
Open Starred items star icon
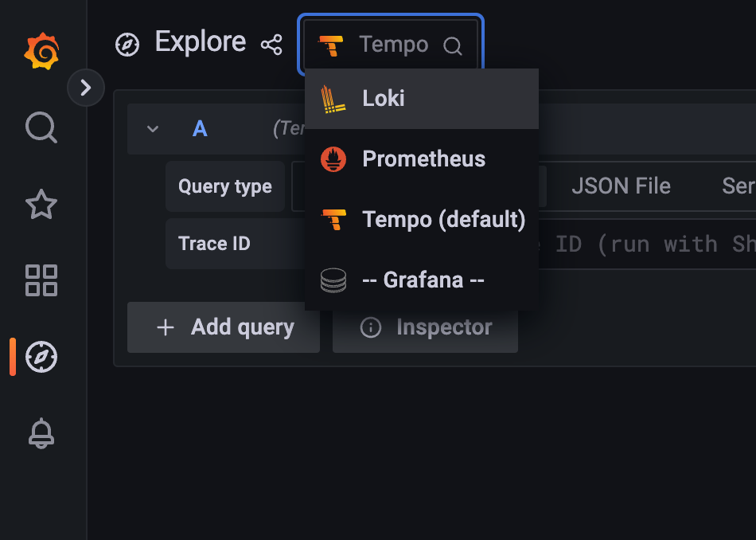coord(41,204)
